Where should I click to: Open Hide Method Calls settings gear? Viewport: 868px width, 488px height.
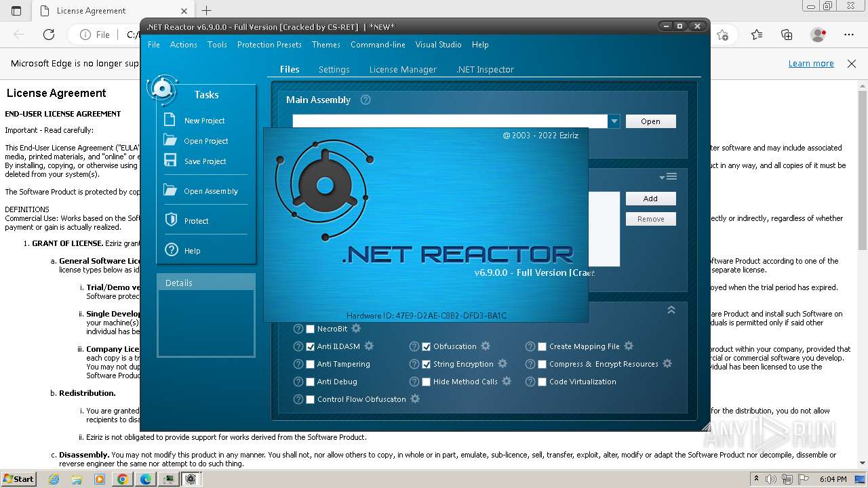507,382
